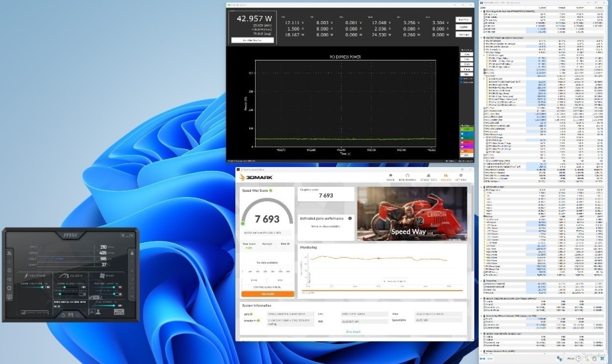This screenshot has height=364, width=612.
Task: Click the PCI Express Power graph area
Action: [346, 103]
